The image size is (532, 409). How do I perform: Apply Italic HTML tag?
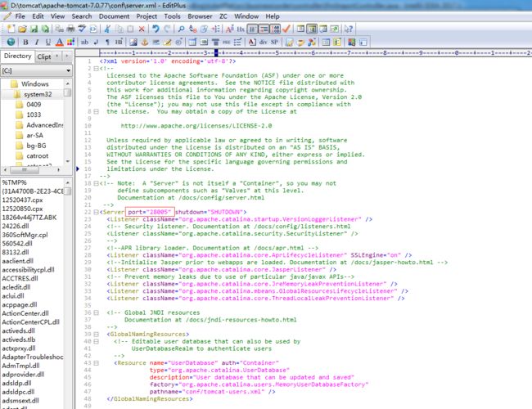click(37, 42)
